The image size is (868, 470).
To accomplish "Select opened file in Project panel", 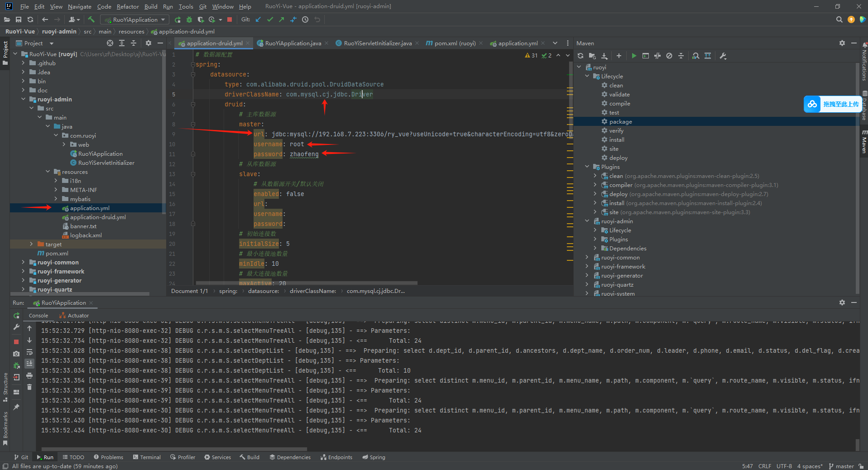I will [110, 43].
